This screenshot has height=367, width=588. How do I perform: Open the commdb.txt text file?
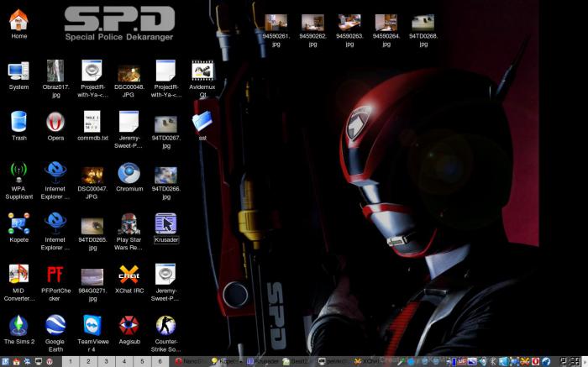(92, 126)
